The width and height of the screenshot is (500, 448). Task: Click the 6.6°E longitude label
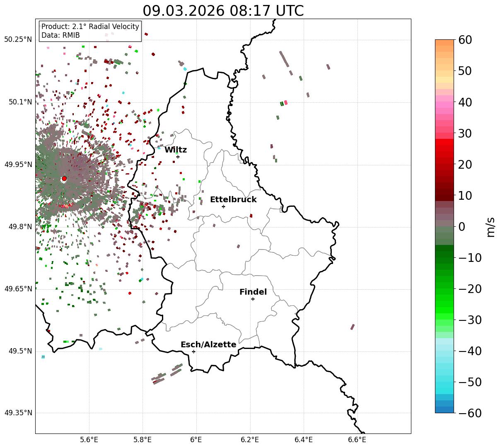357,440
